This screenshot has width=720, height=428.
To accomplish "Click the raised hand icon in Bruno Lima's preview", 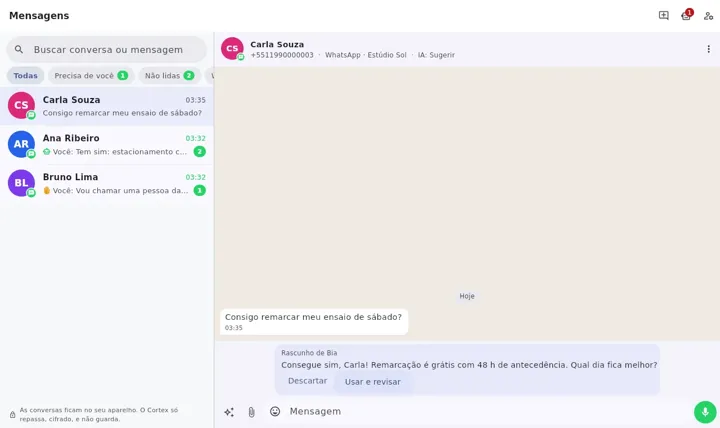I will click(46, 190).
